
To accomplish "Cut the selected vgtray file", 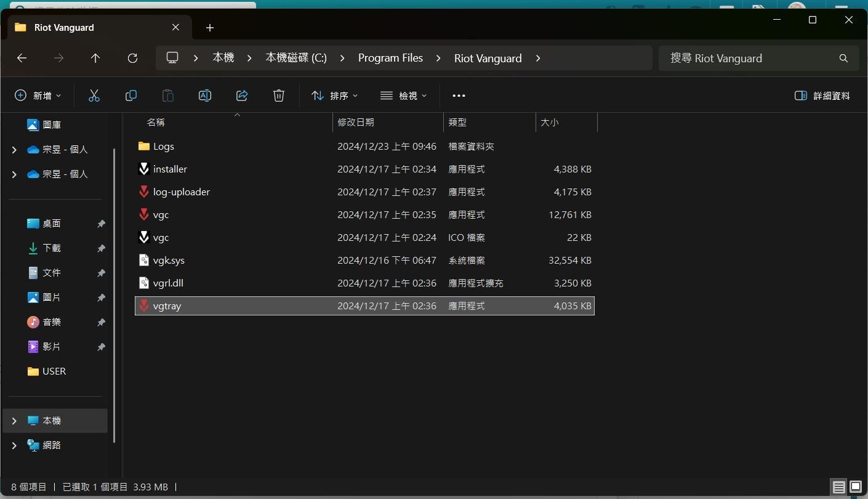I will [94, 95].
